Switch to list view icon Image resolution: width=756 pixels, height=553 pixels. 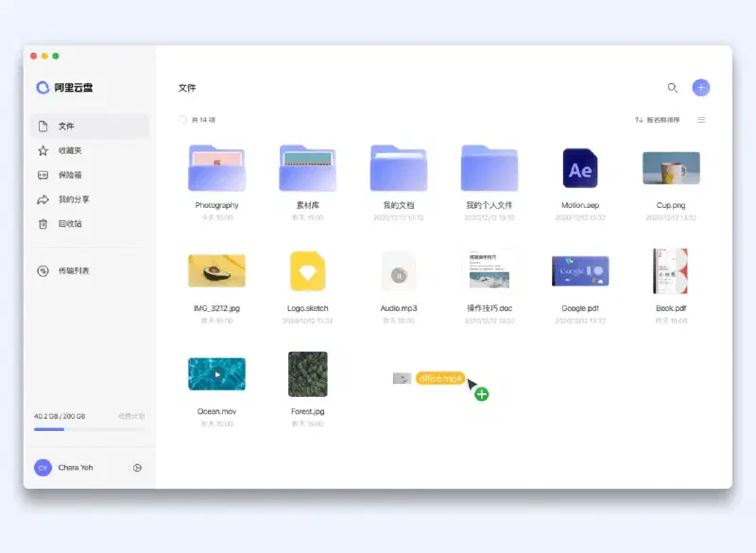coord(701,120)
